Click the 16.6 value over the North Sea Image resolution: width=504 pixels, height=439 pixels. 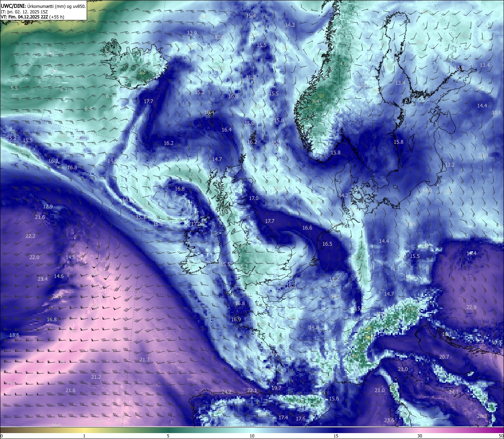307,228
